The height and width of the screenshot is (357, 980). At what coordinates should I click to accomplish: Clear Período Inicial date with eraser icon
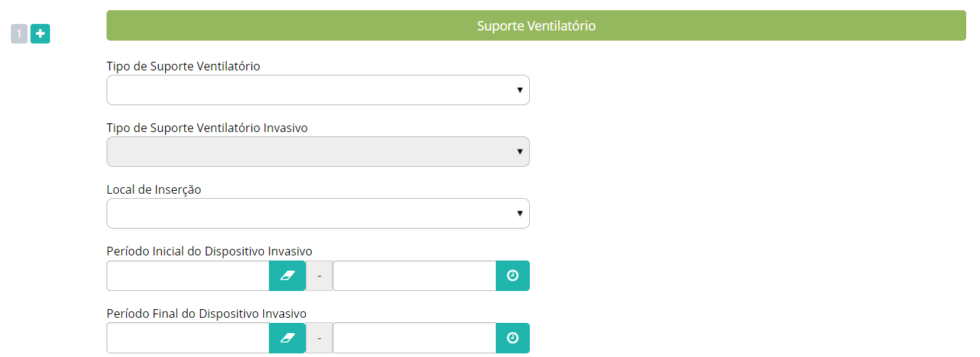(x=288, y=276)
